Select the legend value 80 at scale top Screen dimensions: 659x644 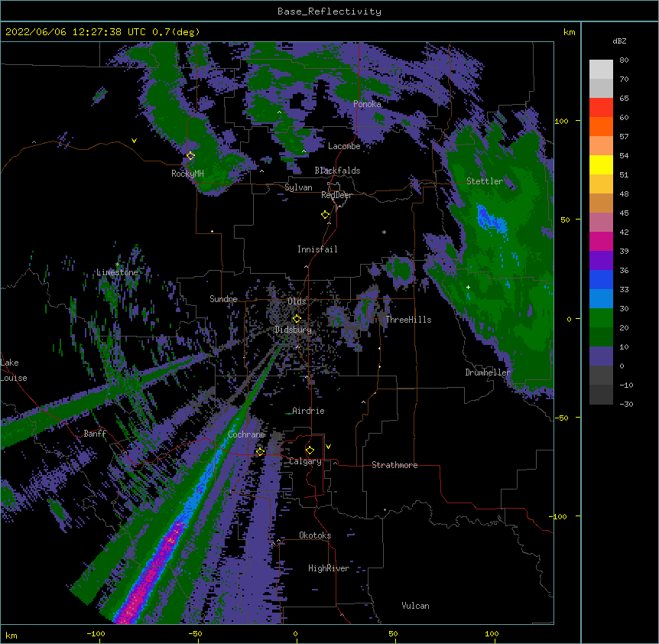pos(624,60)
